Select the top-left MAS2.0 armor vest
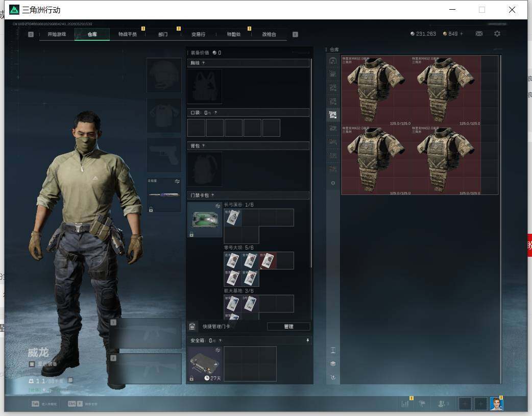The height and width of the screenshot is (416, 532). 376,90
